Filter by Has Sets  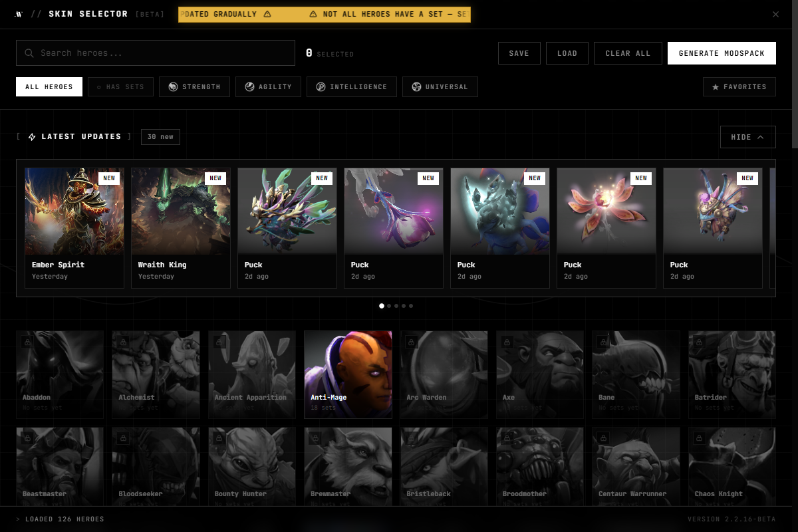click(120, 87)
